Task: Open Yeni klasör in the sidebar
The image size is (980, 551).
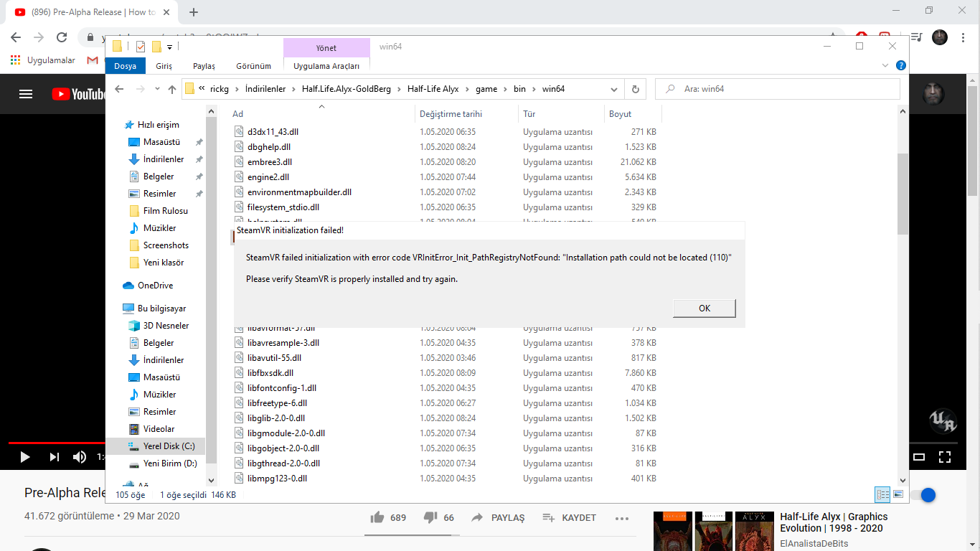Action: 164,263
